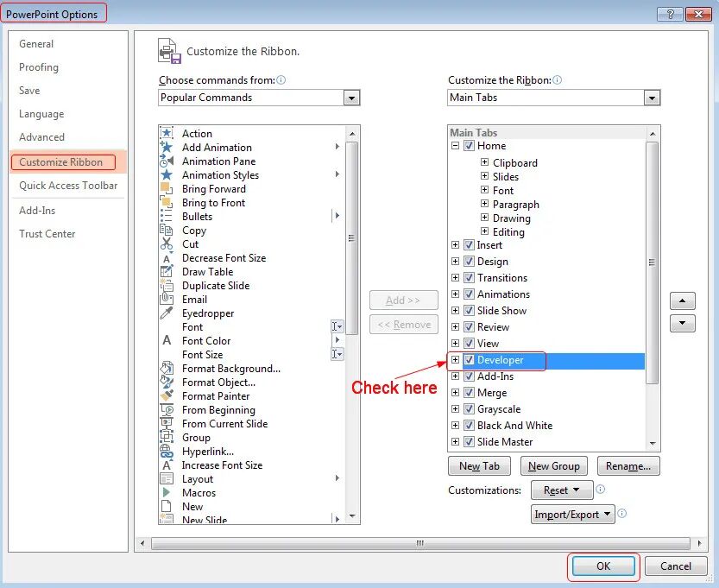Expand the Clipboard group

point(484,162)
